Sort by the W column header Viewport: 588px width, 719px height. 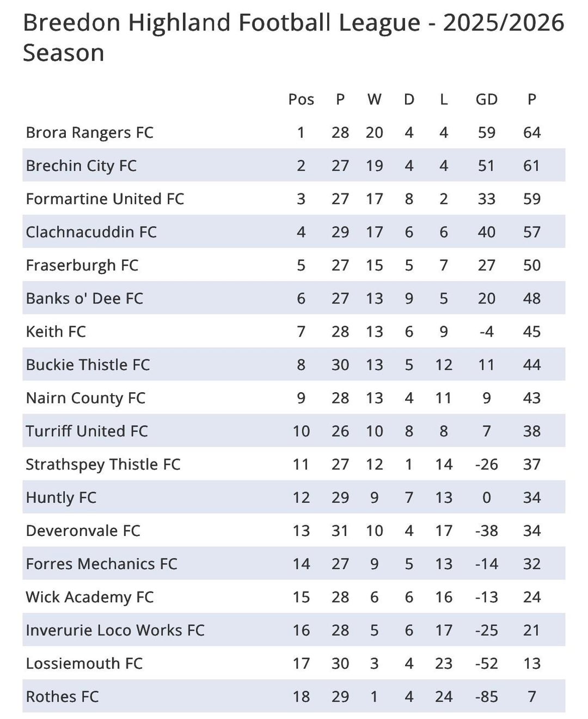tap(374, 100)
